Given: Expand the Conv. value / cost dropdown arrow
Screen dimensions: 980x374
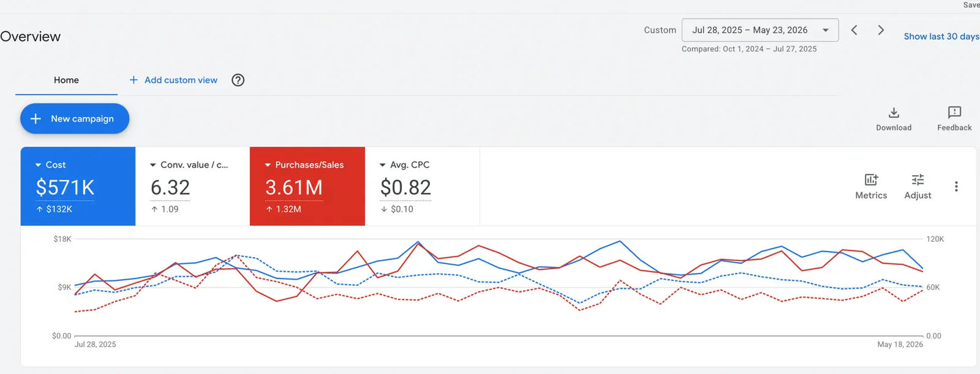Looking at the screenshot, I should [153, 165].
